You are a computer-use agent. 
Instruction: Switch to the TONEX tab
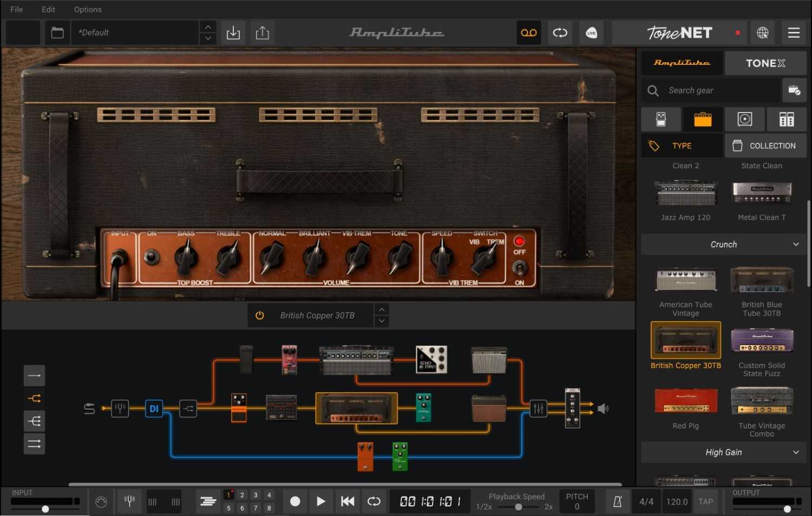point(765,63)
